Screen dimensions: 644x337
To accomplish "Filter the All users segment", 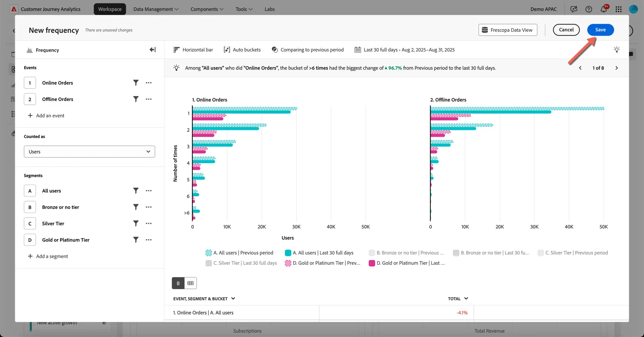I will (x=136, y=191).
